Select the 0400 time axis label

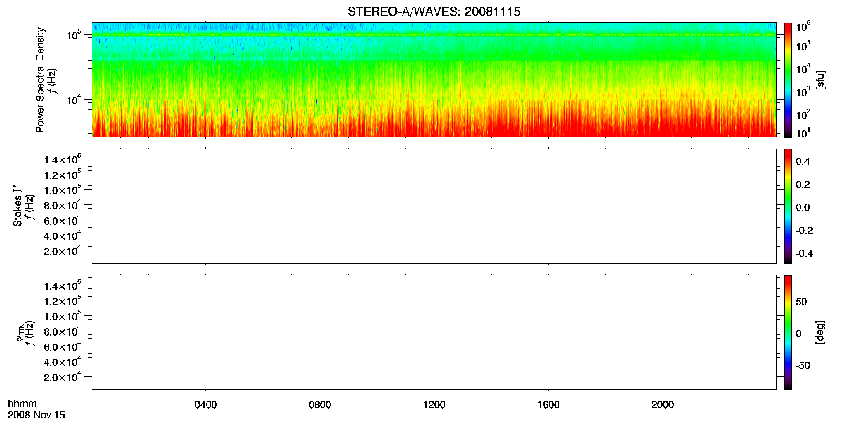[206, 405]
